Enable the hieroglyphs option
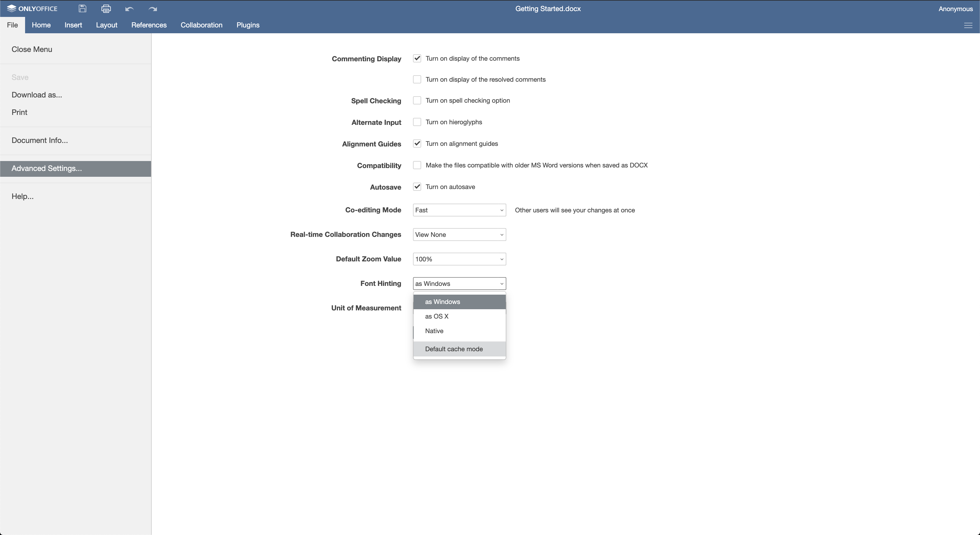980x535 pixels. point(417,122)
